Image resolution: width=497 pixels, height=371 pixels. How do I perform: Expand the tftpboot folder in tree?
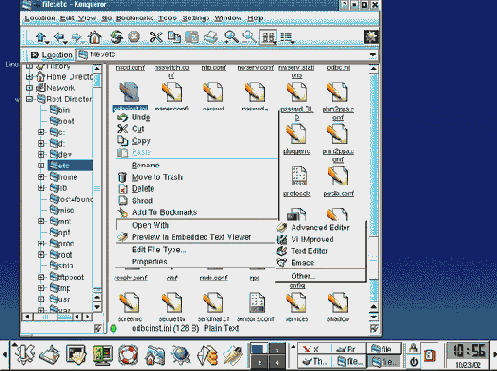click(x=41, y=277)
